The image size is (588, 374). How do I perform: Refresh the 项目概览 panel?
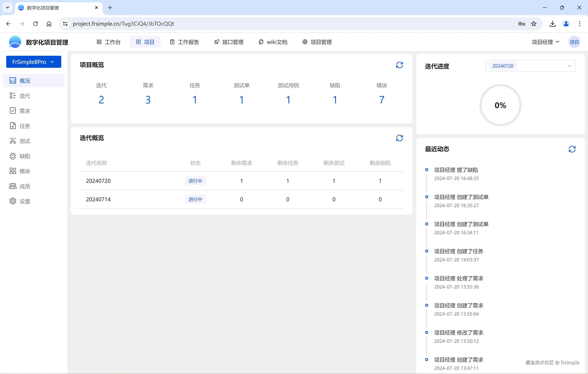pos(399,65)
